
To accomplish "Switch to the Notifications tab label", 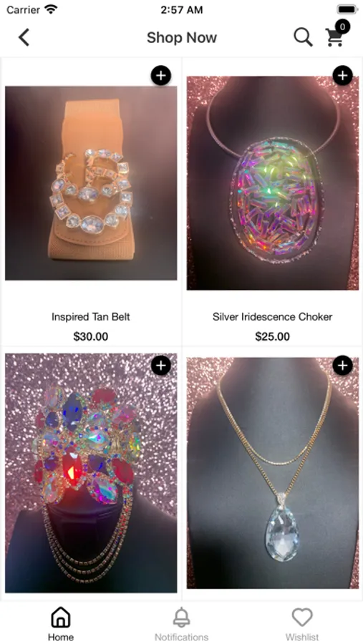I will (181, 637).
